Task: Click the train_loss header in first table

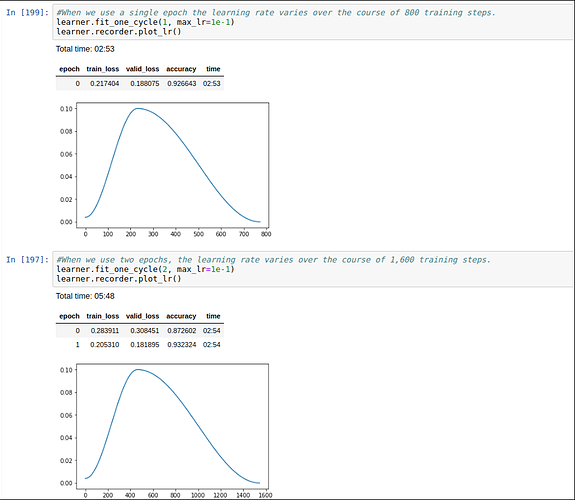Action: point(103,69)
